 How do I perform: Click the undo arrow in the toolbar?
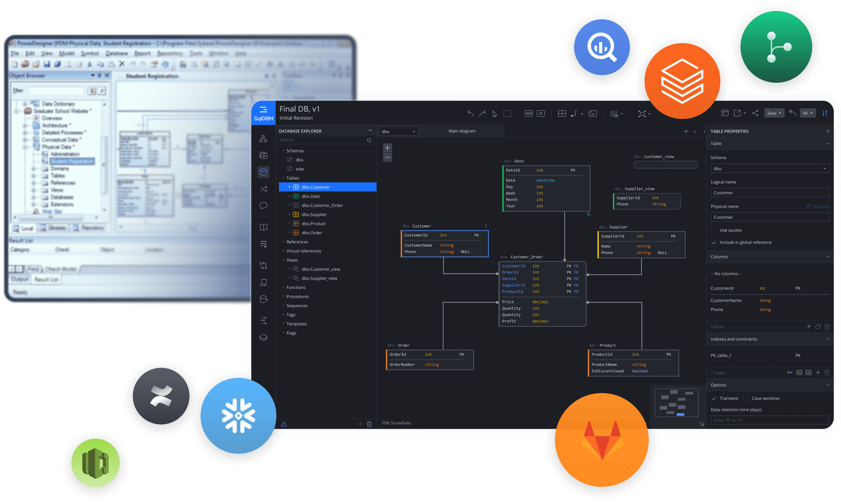coord(470,113)
